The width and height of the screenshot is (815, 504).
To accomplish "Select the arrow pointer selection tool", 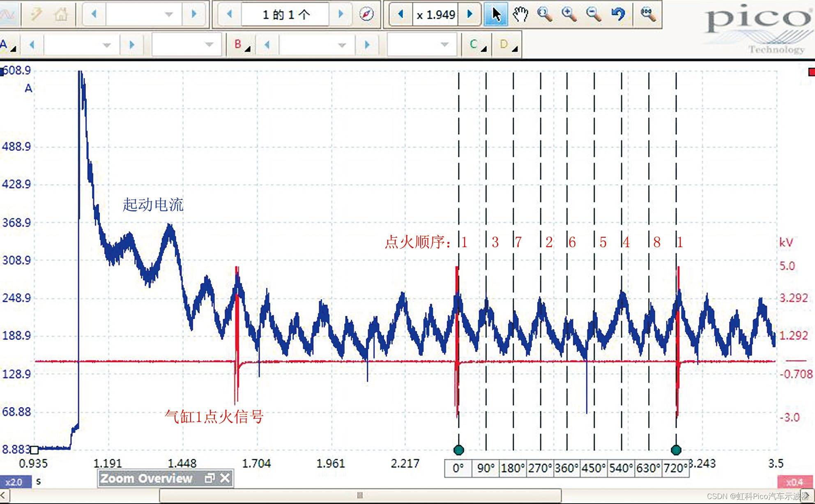I will pos(496,15).
